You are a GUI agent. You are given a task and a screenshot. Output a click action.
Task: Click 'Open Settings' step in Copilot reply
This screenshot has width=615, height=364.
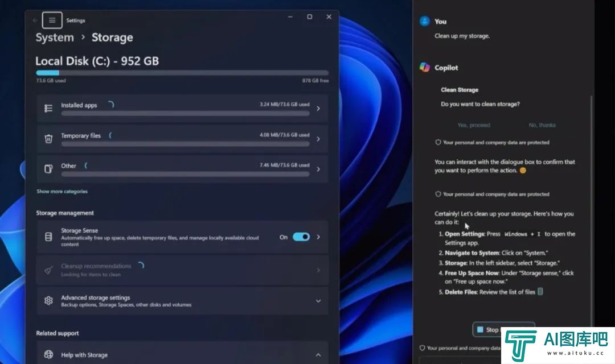465,234
